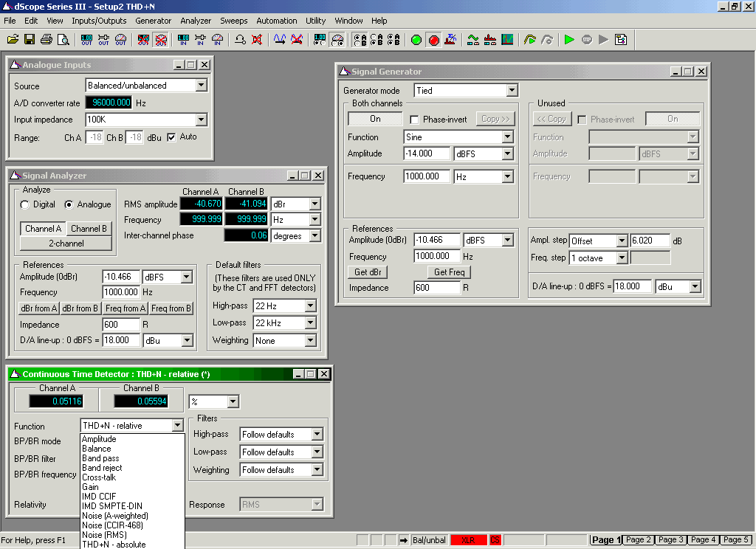Choose 'Cross-talk' in the Function list
The height and width of the screenshot is (549, 756).
132,477
